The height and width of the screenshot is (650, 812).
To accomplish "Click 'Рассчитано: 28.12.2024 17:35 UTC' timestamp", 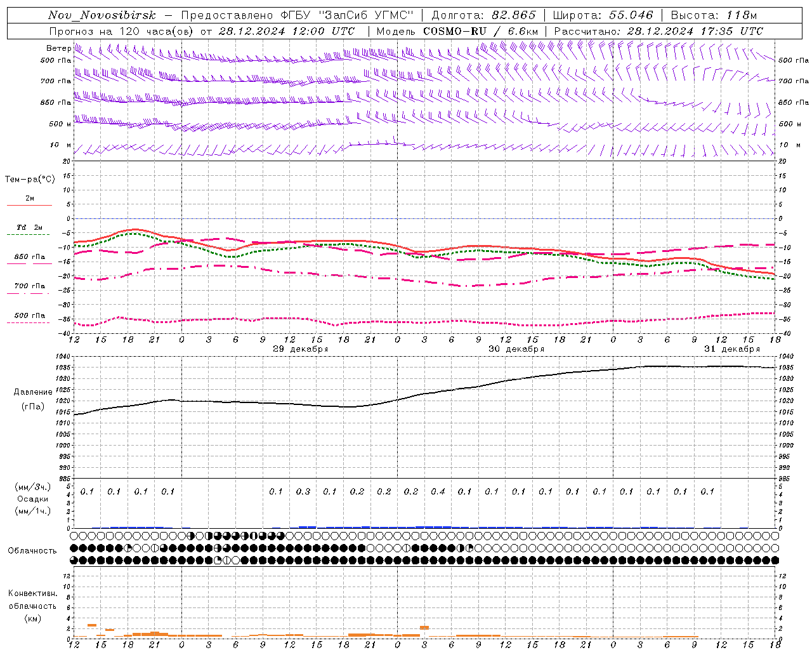I will pos(658,31).
